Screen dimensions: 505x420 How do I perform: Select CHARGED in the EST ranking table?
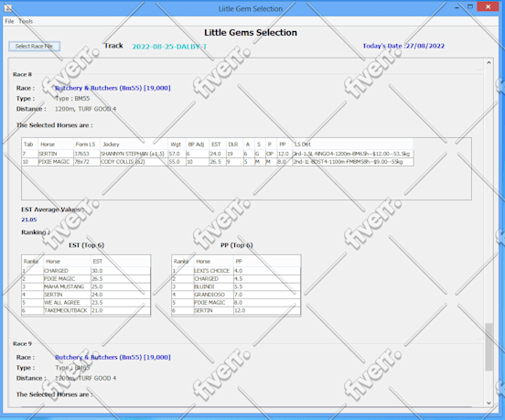pos(67,271)
